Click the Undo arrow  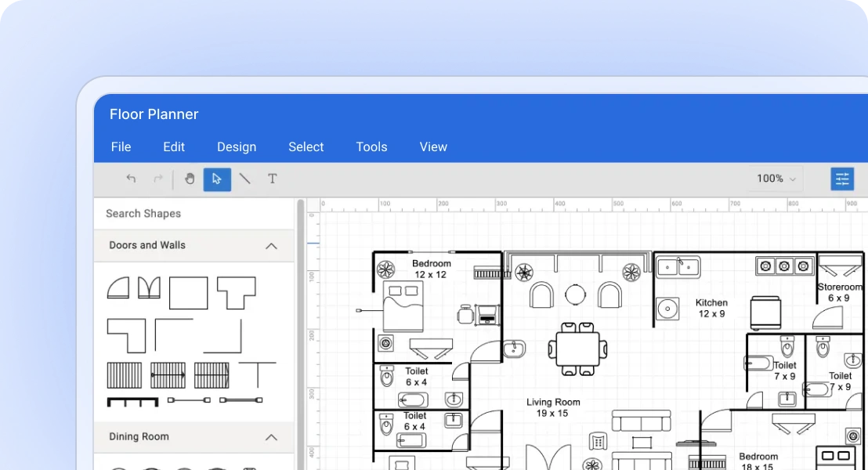132,179
